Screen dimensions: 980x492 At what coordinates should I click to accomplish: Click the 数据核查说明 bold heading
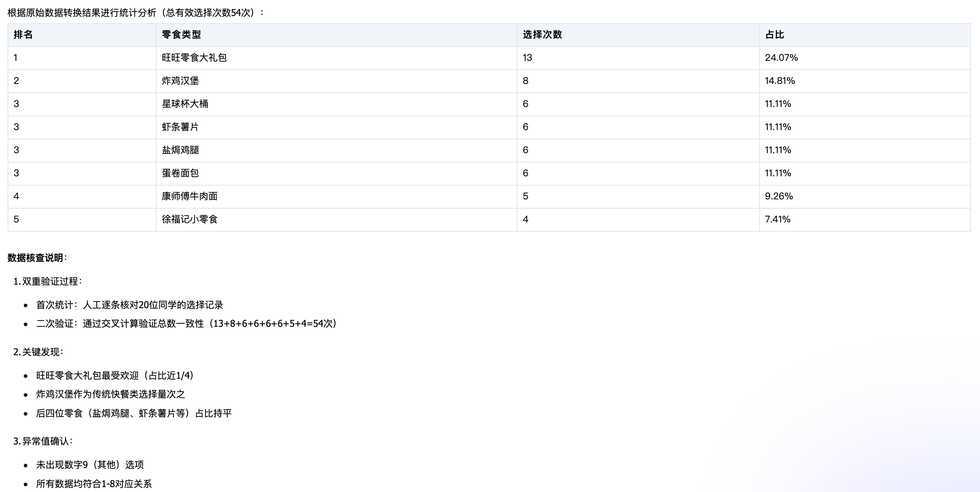(x=36, y=258)
